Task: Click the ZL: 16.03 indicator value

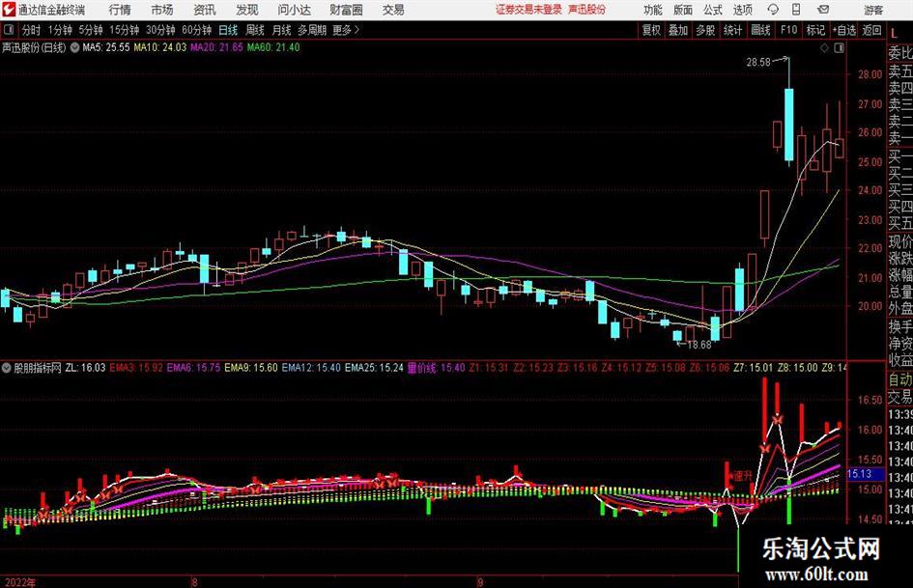Action: click(86, 368)
